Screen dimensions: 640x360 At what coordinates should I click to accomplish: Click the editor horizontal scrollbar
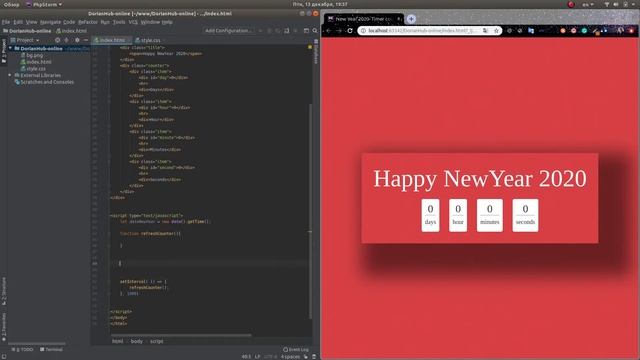[181, 336]
